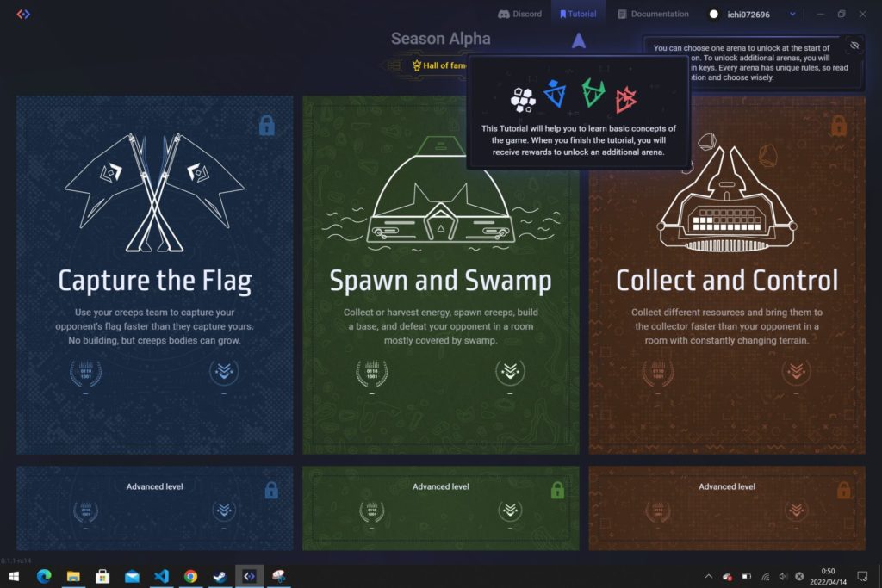
Task: Click the white hexagon cluster tutorial icon
Action: point(523,100)
